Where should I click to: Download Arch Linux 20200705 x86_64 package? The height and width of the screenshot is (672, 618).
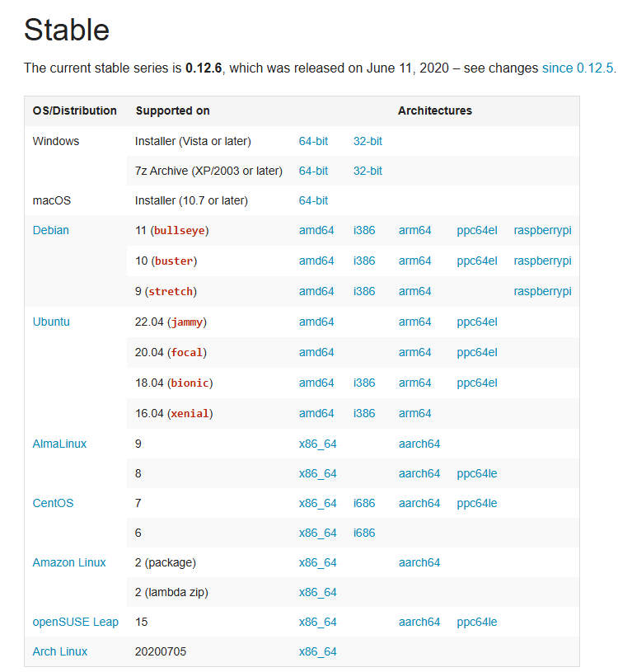pos(317,652)
